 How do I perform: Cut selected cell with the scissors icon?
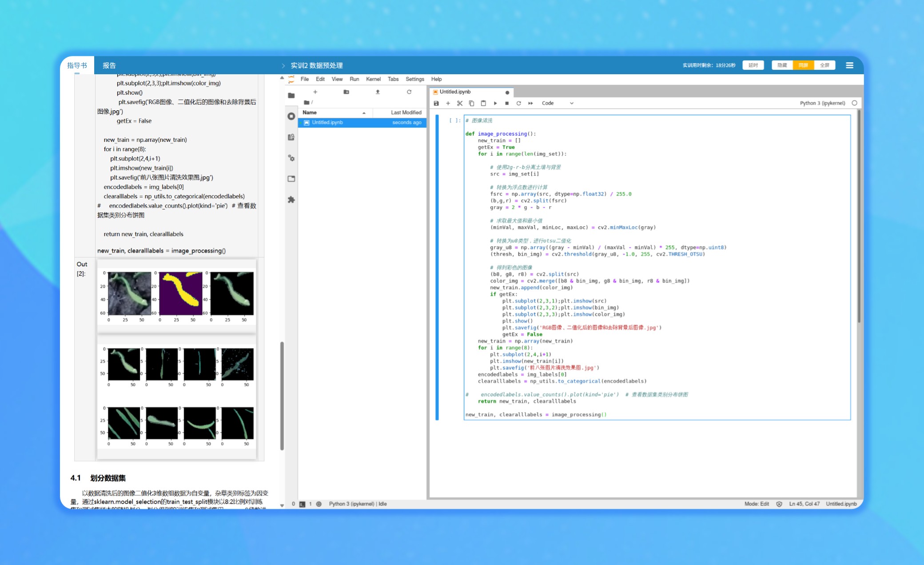coord(460,103)
